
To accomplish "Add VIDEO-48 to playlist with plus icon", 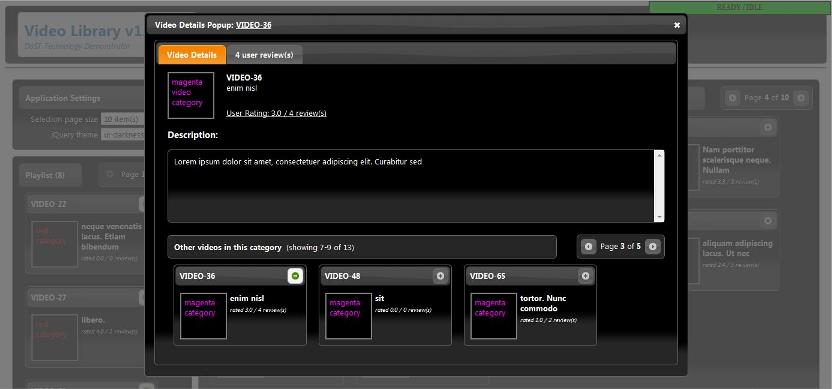I will coord(440,276).
